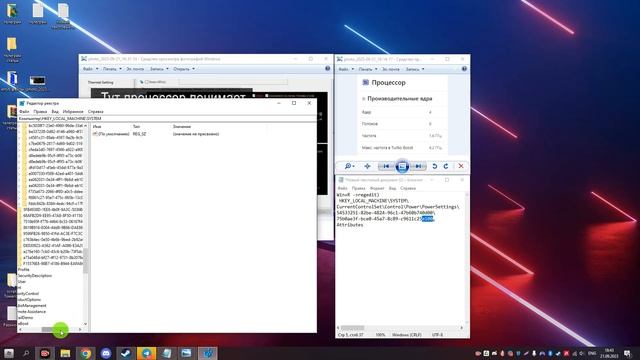Click the Windows Start button
This screenshot has height=360, width=640.
click(x=9, y=353)
